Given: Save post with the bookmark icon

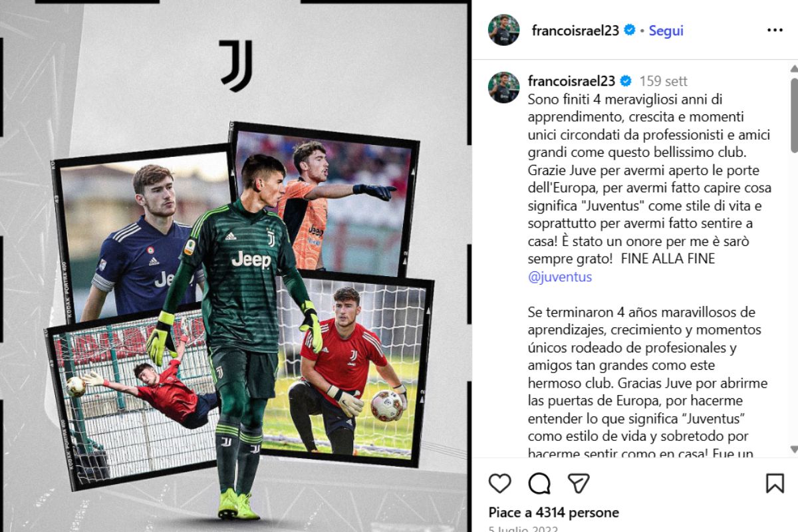Looking at the screenshot, I should 775,483.
